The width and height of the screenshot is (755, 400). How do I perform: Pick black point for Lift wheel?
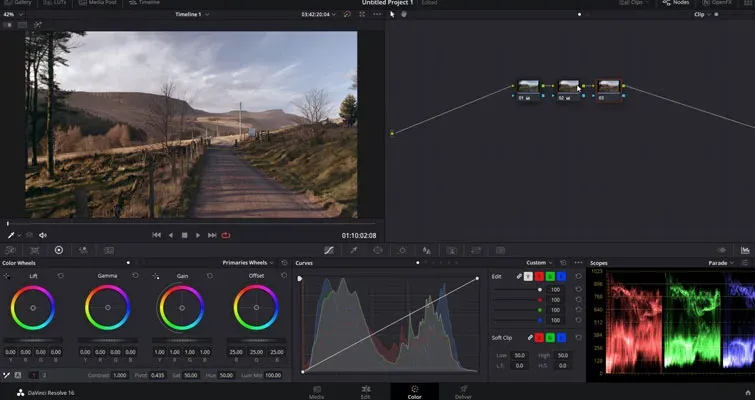[x=7, y=276]
